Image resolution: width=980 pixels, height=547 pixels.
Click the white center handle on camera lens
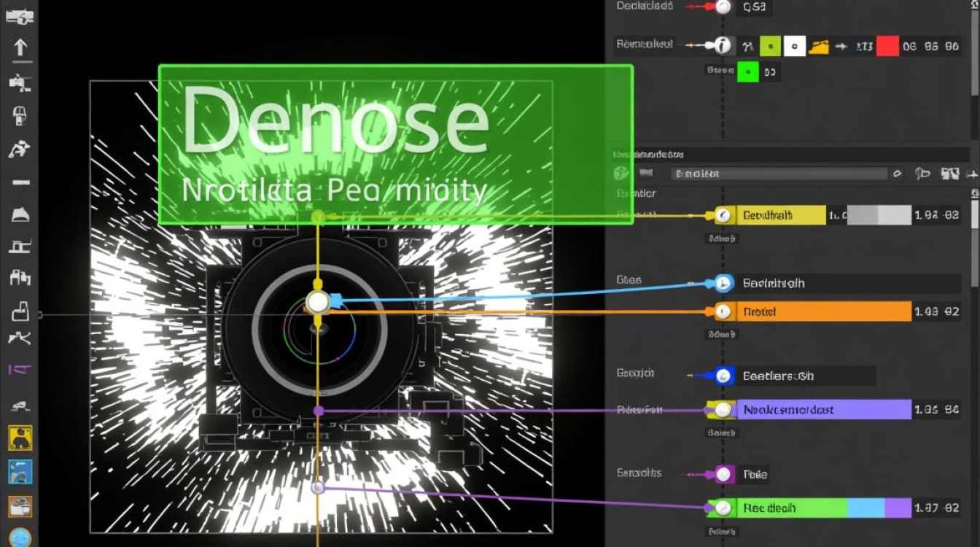click(x=318, y=302)
